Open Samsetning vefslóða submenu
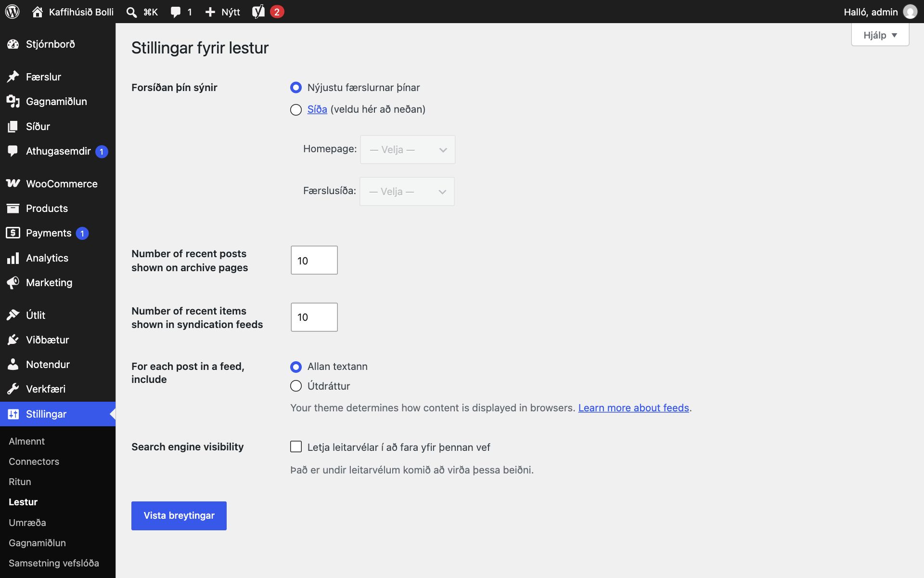Image resolution: width=924 pixels, height=578 pixels. [x=54, y=563]
